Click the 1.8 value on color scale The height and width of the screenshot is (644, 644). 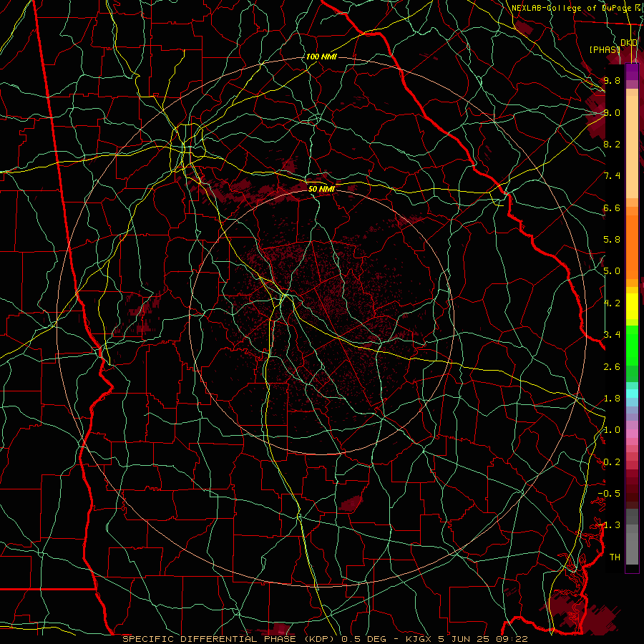pyautogui.click(x=612, y=399)
